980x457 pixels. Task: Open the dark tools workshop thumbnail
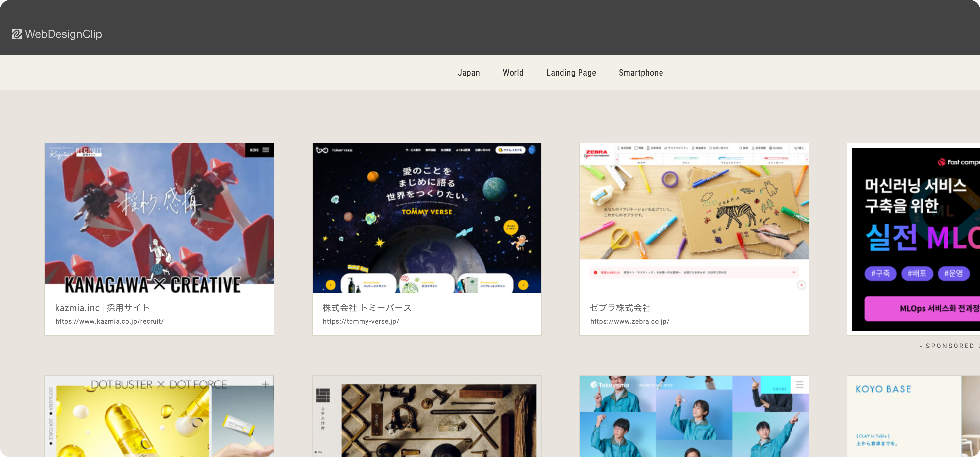[x=427, y=417]
